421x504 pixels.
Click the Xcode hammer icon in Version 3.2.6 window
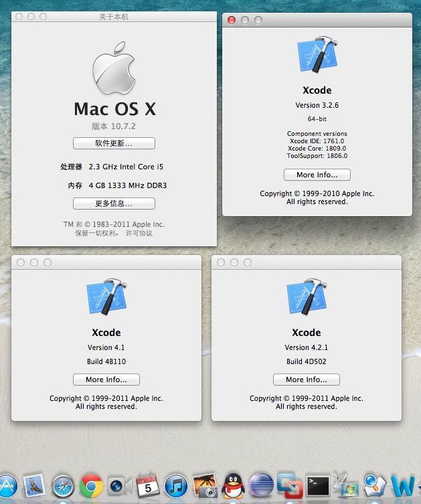pyautogui.click(x=317, y=54)
